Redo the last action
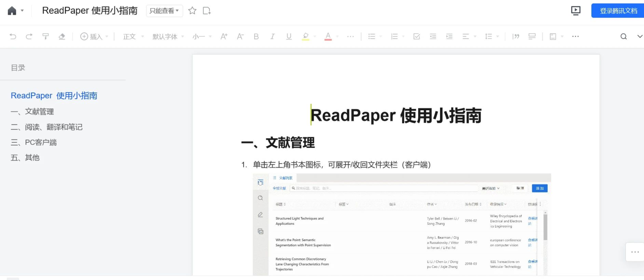 (x=29, y=36)
